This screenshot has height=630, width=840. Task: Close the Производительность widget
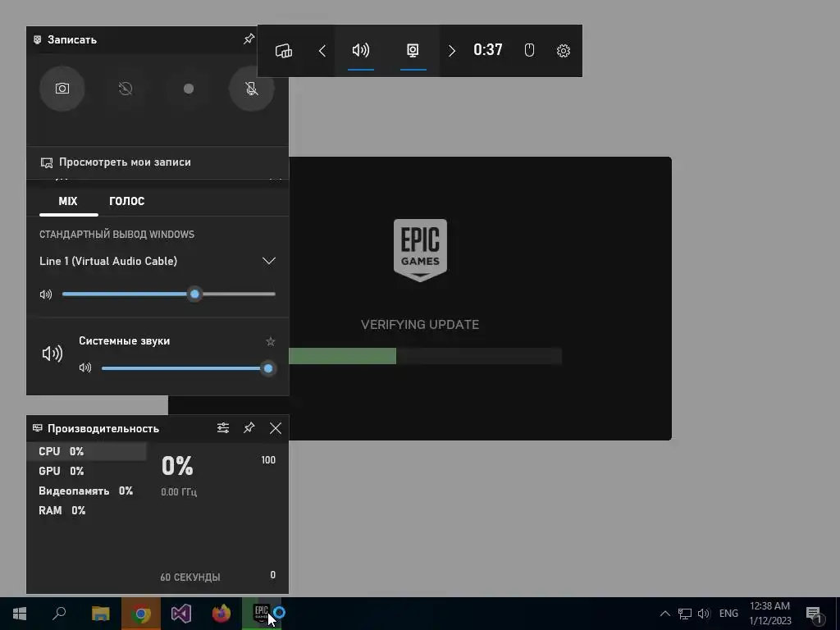tap(276, 428)
